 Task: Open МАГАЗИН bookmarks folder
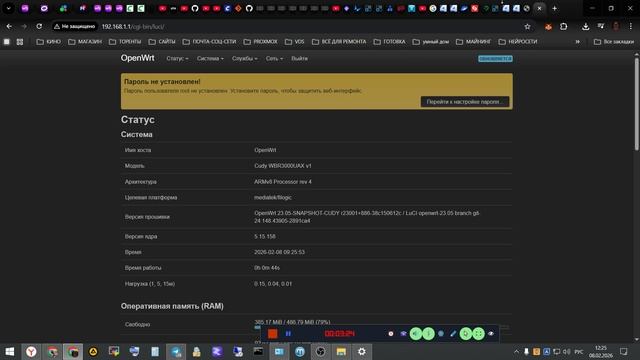[x=84, y=42]
